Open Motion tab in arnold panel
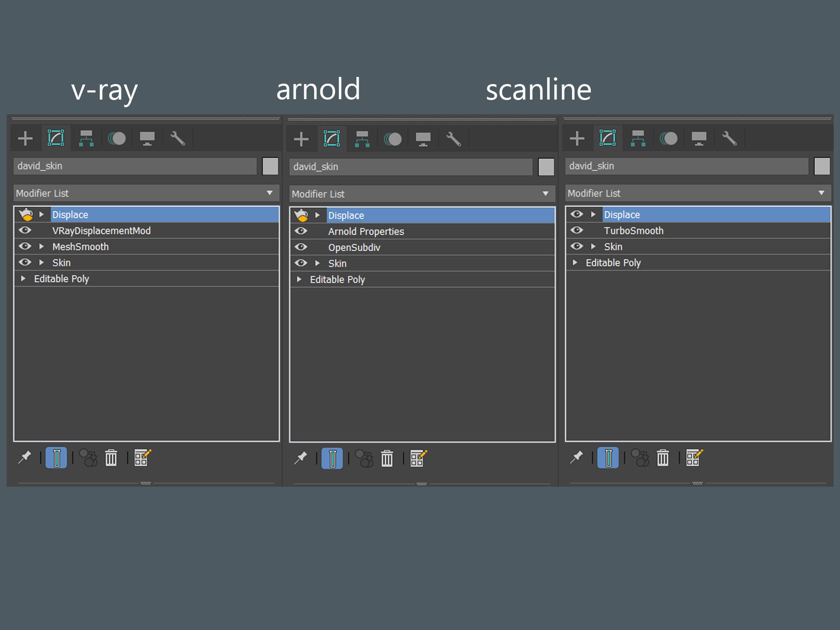Screen dimensions: 840x630 393,139
